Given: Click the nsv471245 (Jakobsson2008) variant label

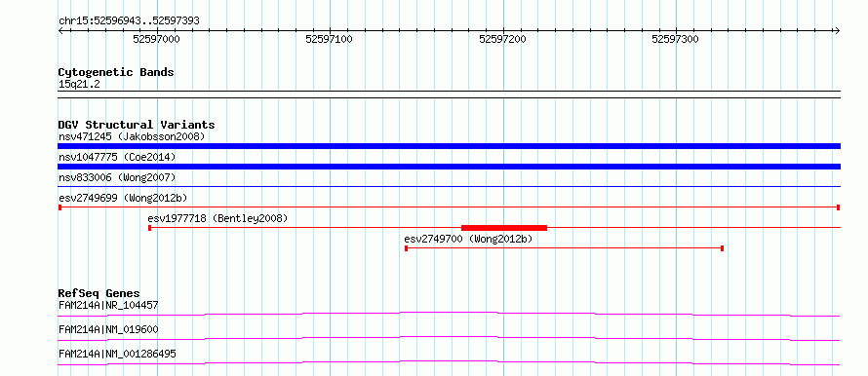Looking at the screenshot, I should click(132, 136).
